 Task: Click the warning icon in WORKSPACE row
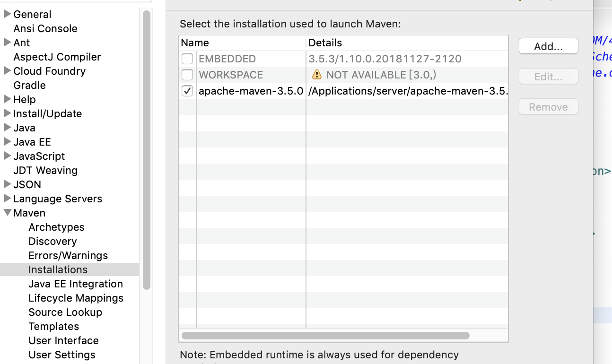316,75
